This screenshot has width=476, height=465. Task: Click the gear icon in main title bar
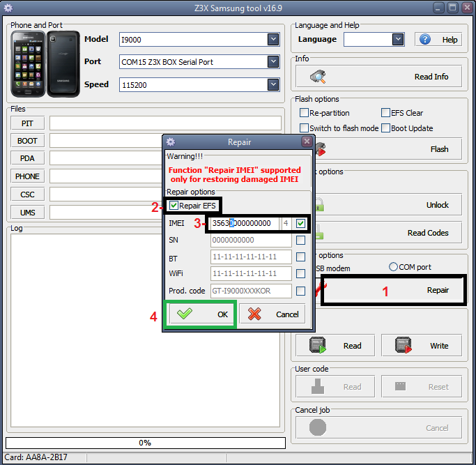(8, 8)
